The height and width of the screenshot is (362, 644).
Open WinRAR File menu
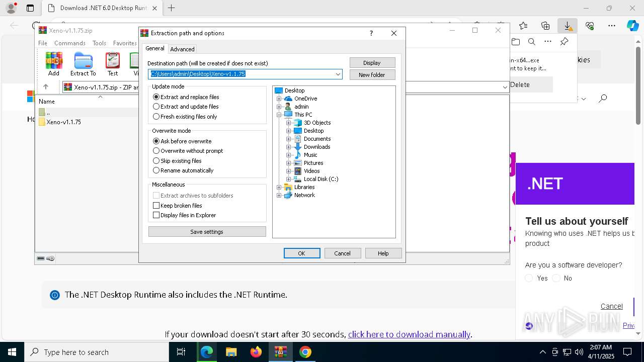pyautogui.click(x=43, y=43)
